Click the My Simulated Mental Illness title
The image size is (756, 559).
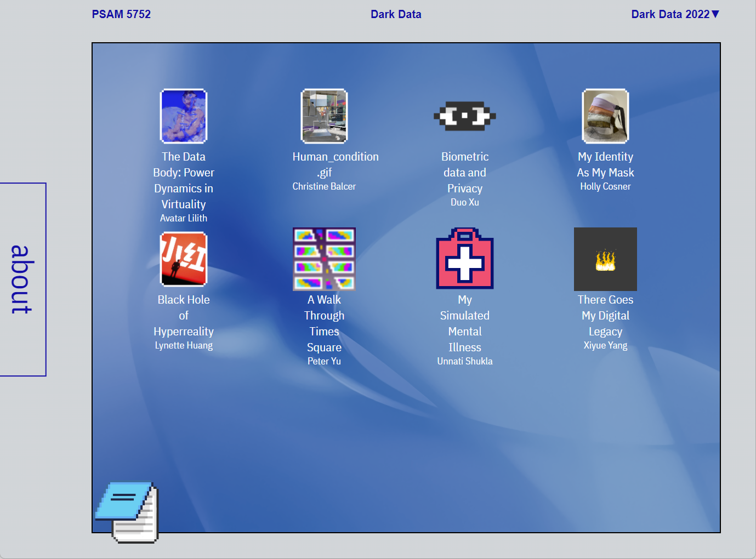point(465,323)
